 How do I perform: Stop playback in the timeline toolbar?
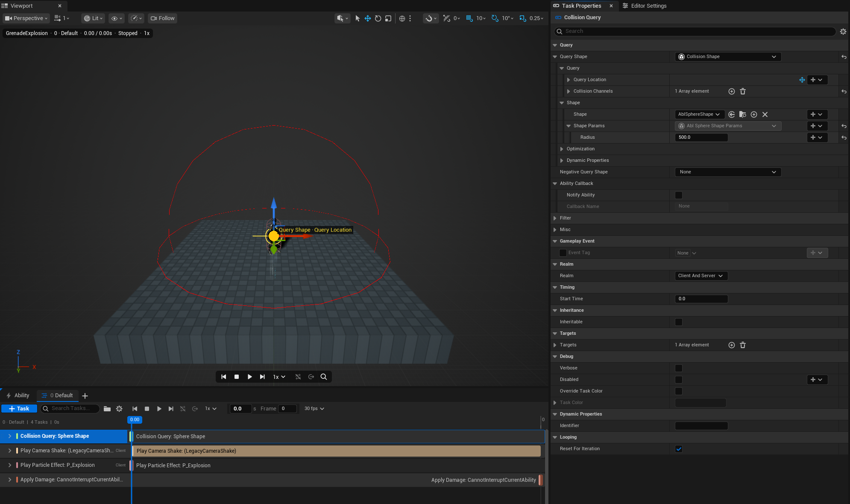point(147,409)
